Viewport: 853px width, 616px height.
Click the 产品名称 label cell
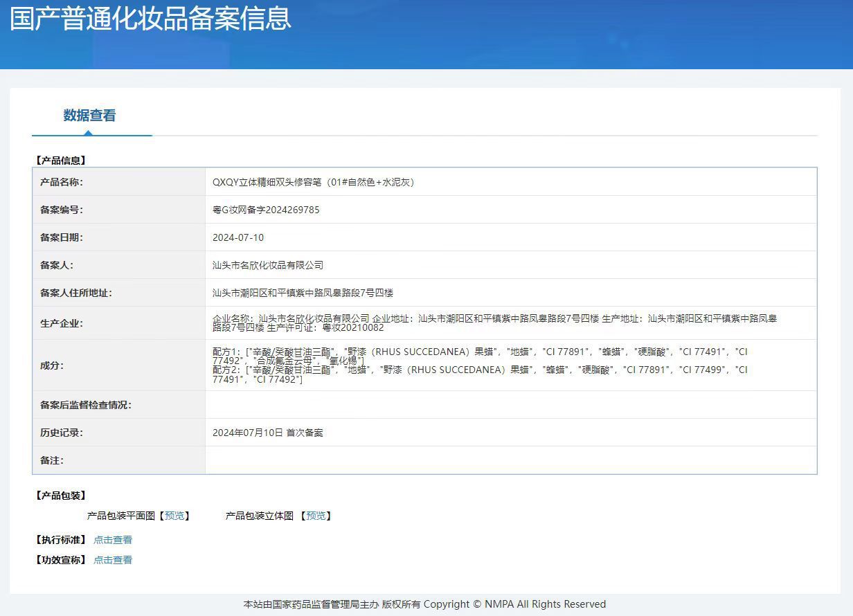(x=119, y=182)
